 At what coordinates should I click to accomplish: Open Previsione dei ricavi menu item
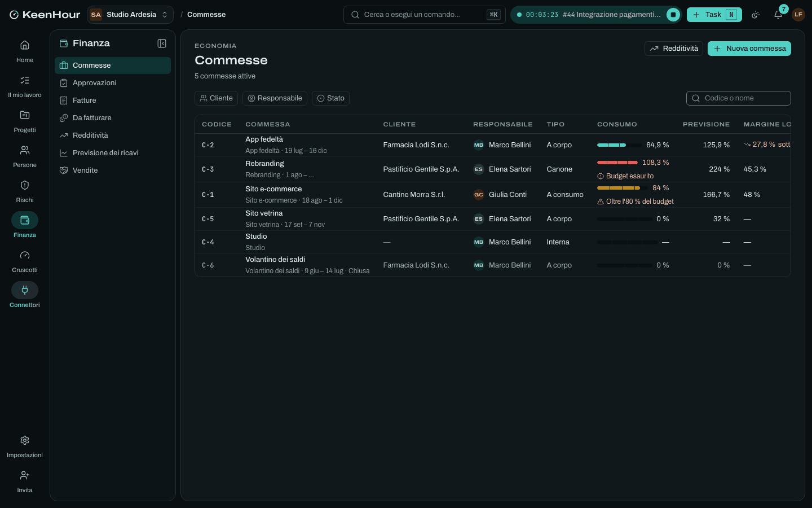[113, 153]
